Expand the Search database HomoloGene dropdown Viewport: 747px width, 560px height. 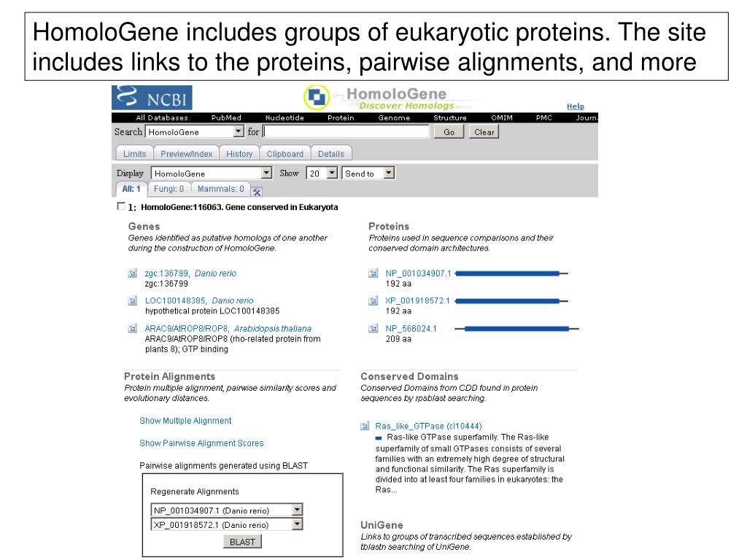tap(239, 131)
